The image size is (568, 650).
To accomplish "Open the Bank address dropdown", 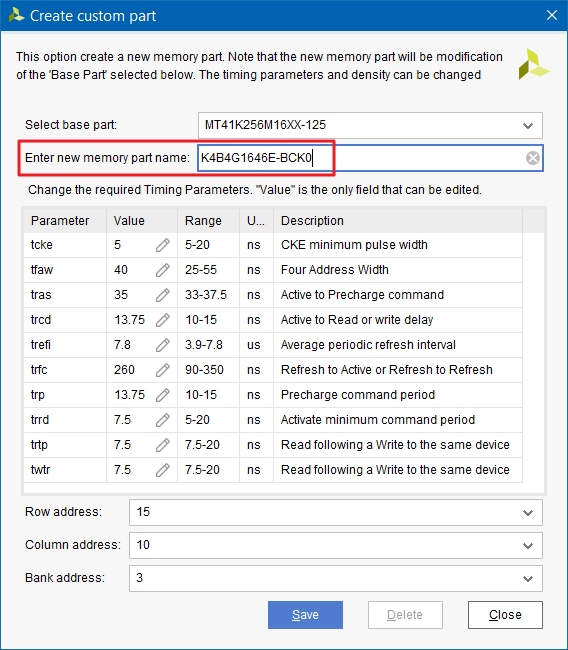I will 336,578.
